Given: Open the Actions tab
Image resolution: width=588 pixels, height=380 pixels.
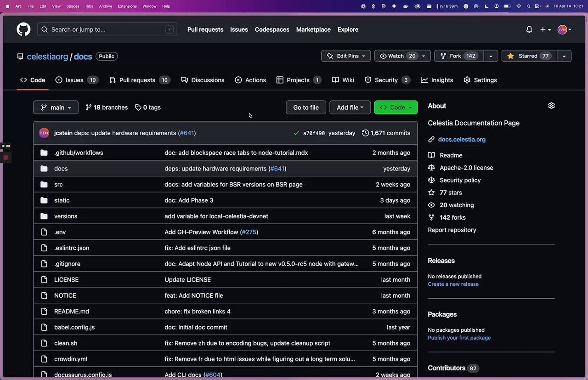Looking at the screenshot, I should [250, 80].
